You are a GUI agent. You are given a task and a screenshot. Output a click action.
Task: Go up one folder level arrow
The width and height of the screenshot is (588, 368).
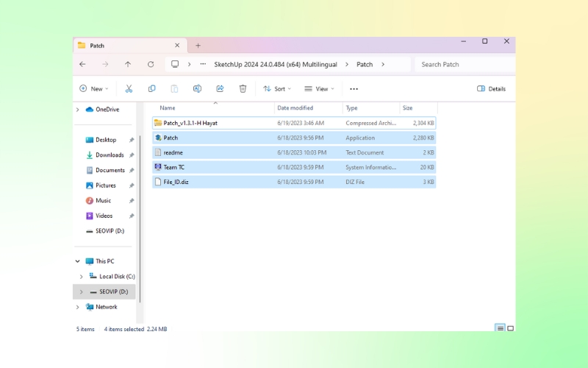128,64
